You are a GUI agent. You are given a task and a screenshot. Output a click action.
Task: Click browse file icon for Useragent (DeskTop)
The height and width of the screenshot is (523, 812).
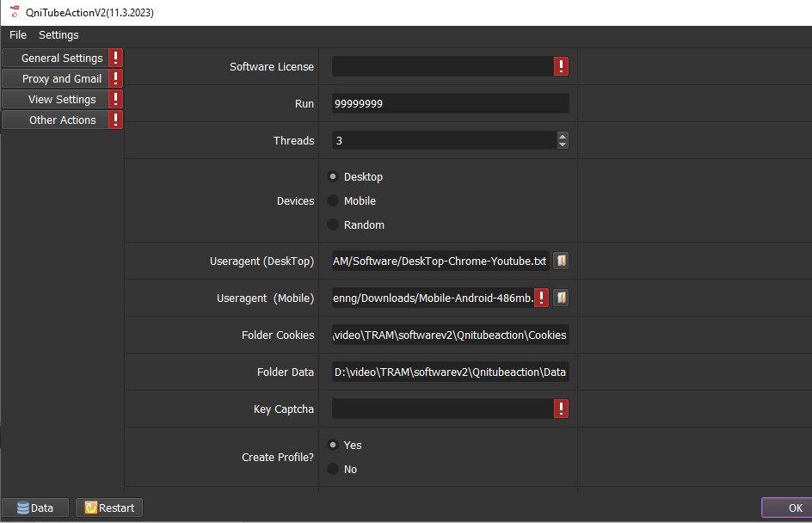tap(561, 261)
